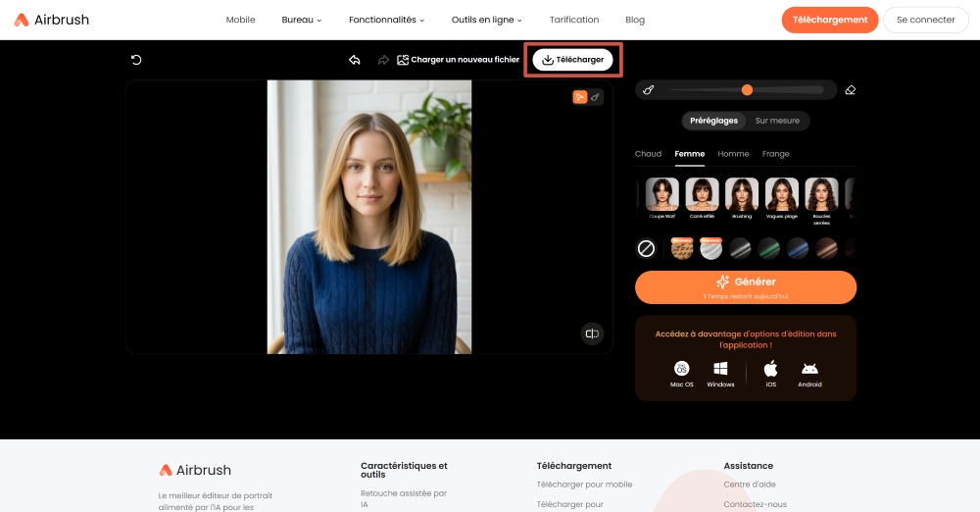Open the Femme hairstyle tab
This screenshot has height=512, width=980.
[x=689, y=154]
